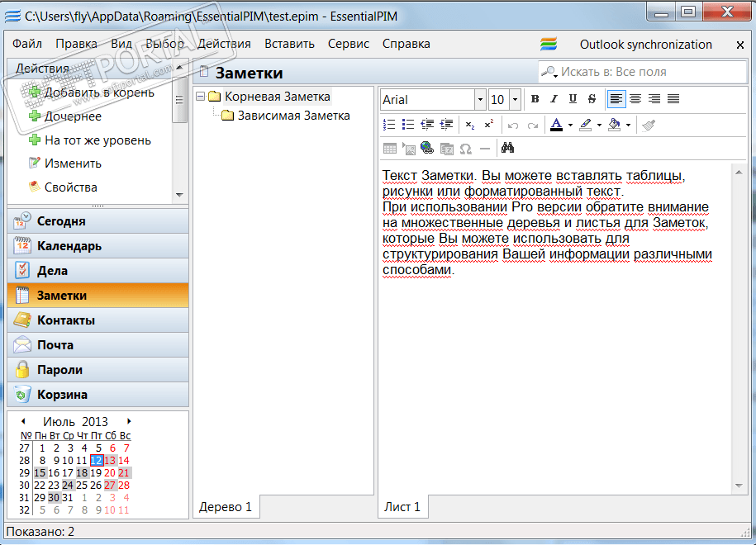Open find text with binoculars icon
The width and height of the screenshot is (756, 545).
[507, 148]
